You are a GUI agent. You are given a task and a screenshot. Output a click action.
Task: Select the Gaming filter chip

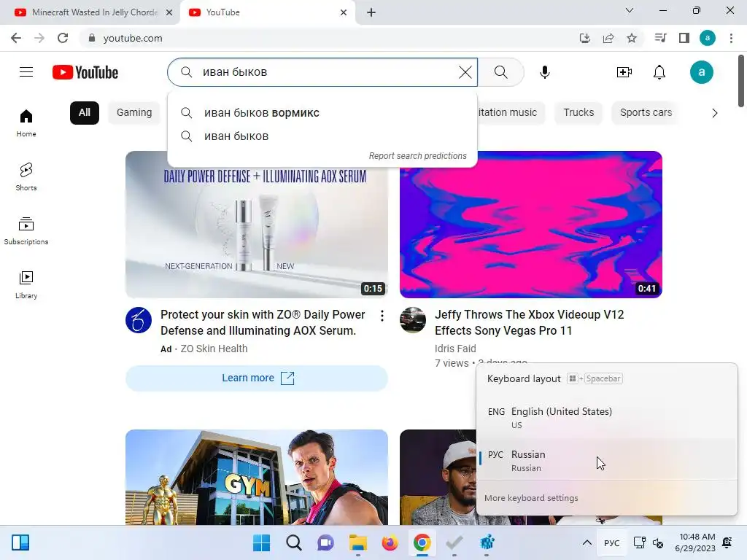tap(134, 113)
